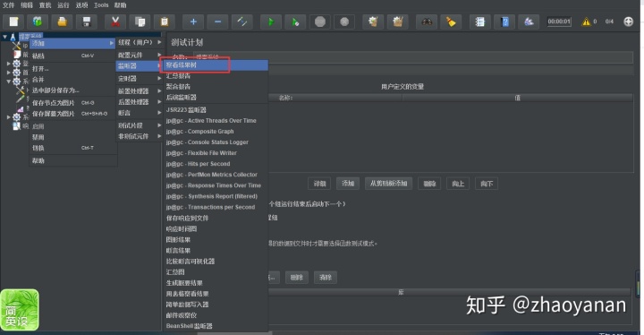Choose 打开... in the context menu
Viewport: 644px width, 335px height.
[x=72, y=69]
